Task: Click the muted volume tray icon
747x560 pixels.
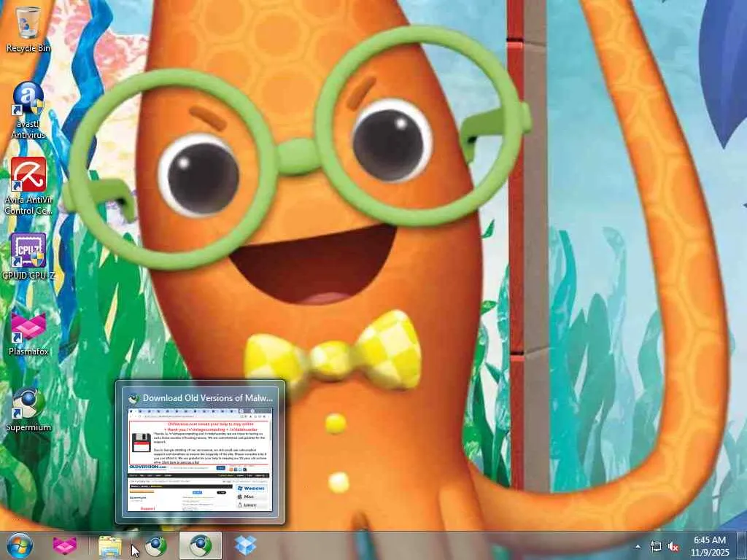Action: click(x=673, y=546)
